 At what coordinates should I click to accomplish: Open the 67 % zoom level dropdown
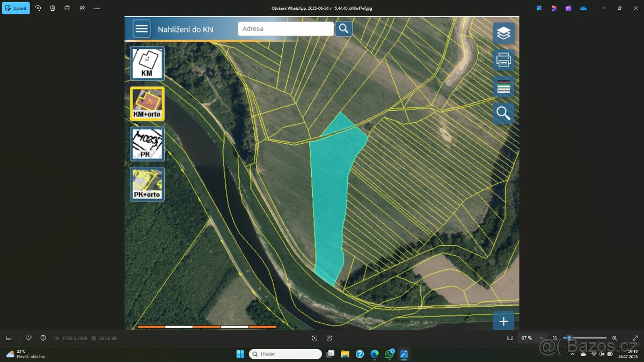[530, 338]
